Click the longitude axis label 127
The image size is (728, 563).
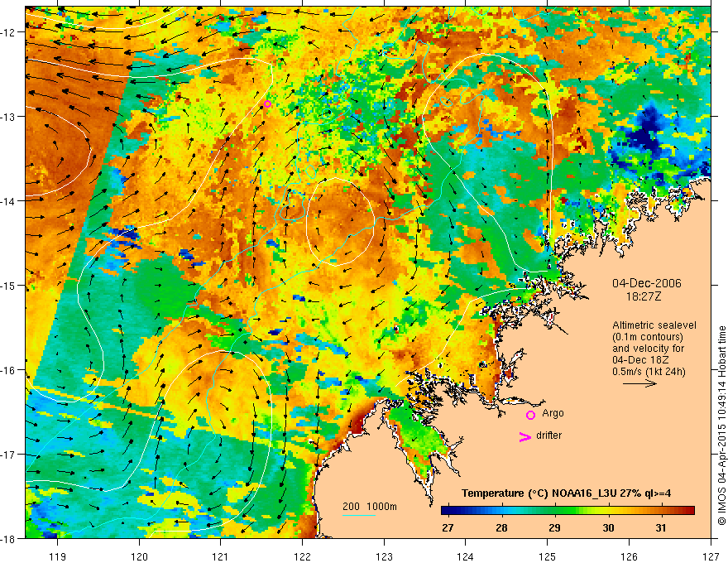(711, 556)
